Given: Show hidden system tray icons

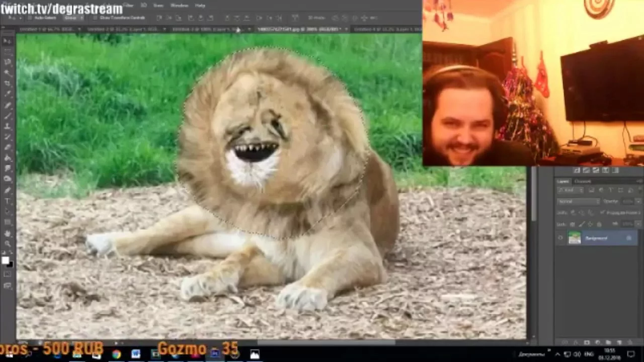Looking at the screenshot, I should 557,354.
